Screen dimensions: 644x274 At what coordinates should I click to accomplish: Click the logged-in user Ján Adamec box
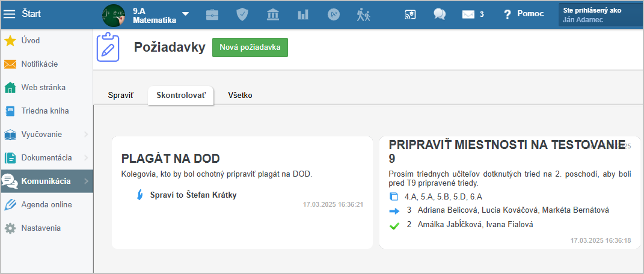[599, 15]
